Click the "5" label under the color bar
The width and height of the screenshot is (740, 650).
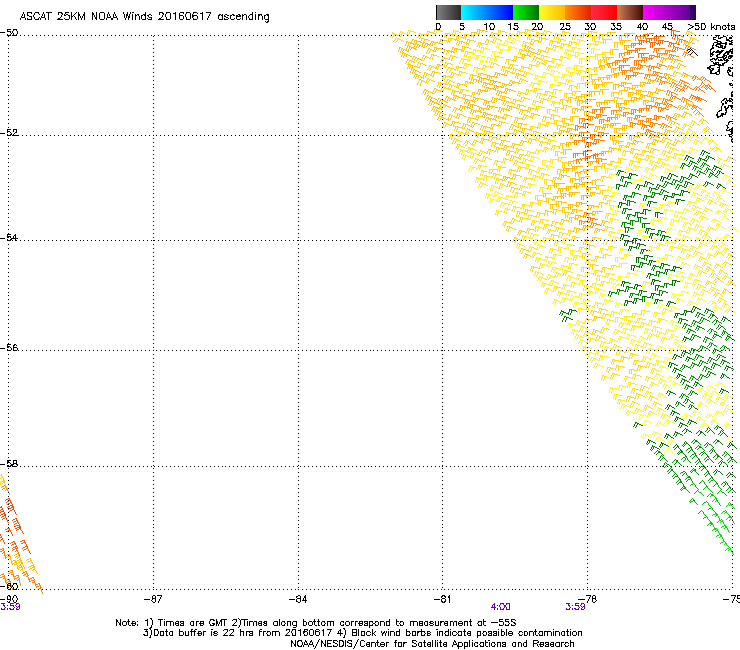(x=462, y=27)
